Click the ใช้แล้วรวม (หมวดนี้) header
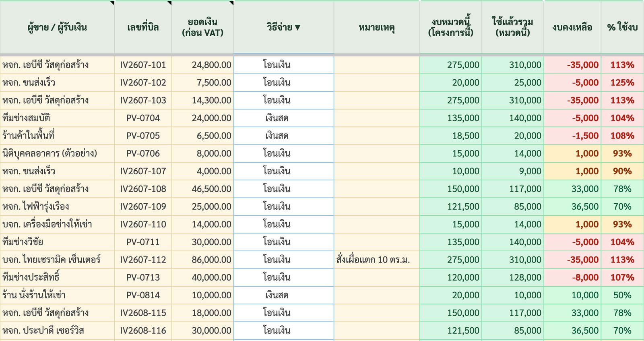The width and height of the screenshot is (644, 341). pos(513,27)
